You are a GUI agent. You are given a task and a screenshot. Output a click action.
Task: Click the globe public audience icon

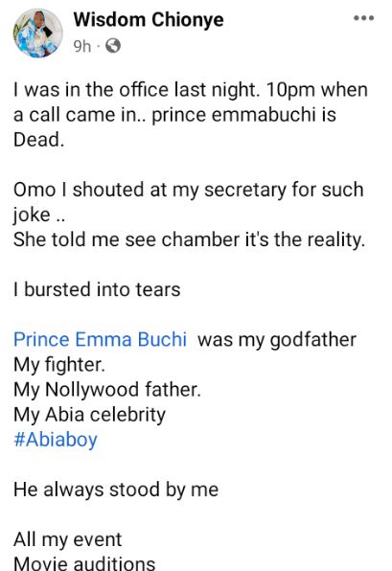pos(113,46)
